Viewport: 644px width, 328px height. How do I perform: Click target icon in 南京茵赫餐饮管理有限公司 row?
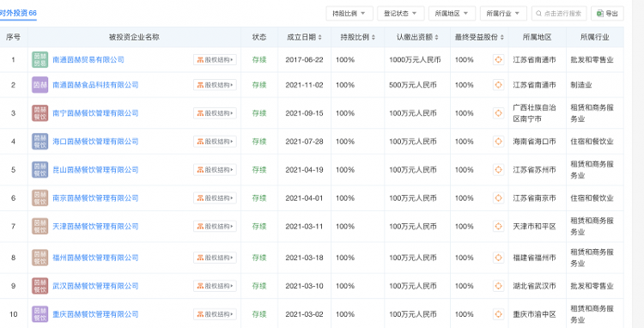[498, 198]
